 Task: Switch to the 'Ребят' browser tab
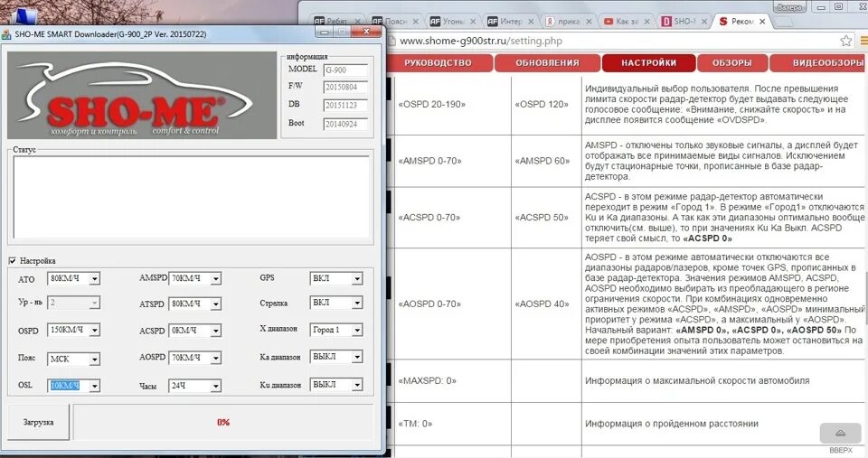pos(337,22)
